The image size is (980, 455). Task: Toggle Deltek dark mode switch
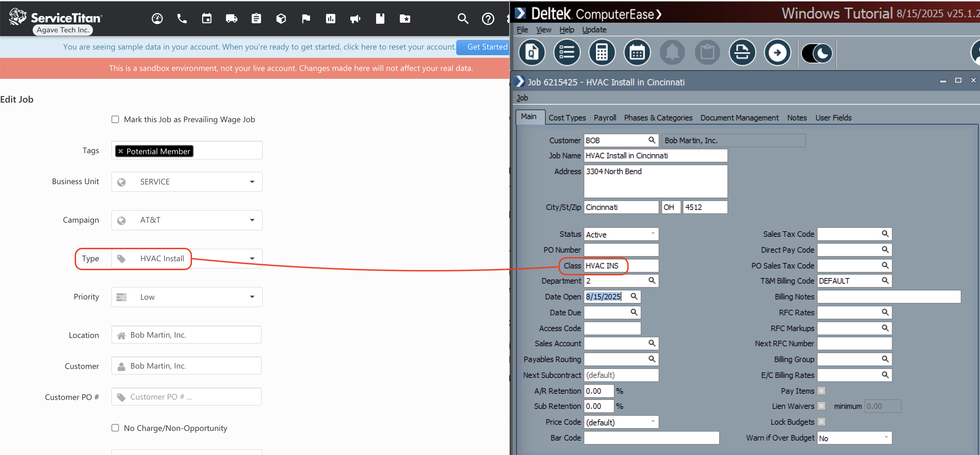(x=817, y=53)
